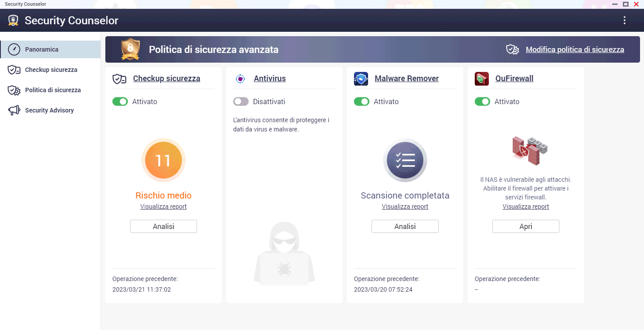644x330 pixels.
Task: Click the Checkup sicurezza card shield icon
Action: click(119, 79)
